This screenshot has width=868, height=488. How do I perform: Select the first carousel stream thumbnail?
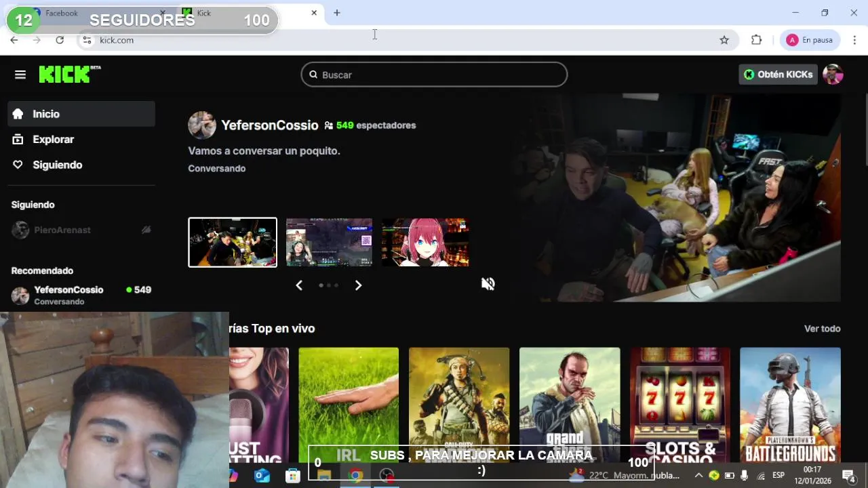(233, 242)
